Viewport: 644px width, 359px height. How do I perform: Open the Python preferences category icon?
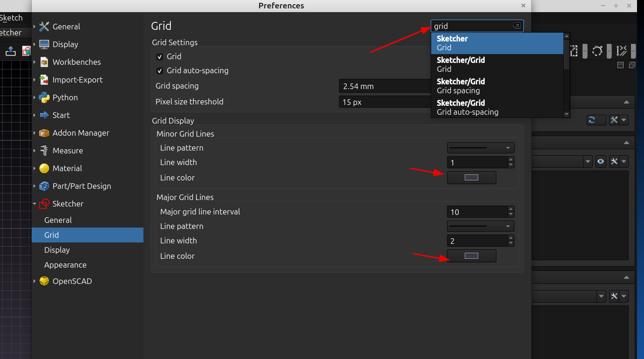click(44, 97)
